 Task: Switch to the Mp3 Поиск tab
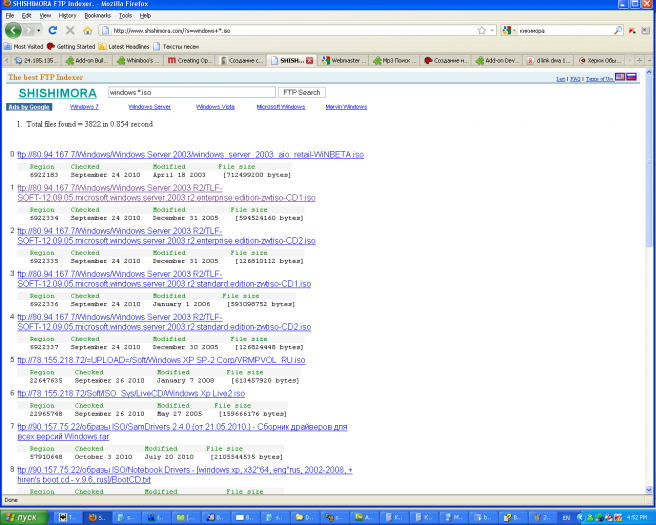click(395, 61)
